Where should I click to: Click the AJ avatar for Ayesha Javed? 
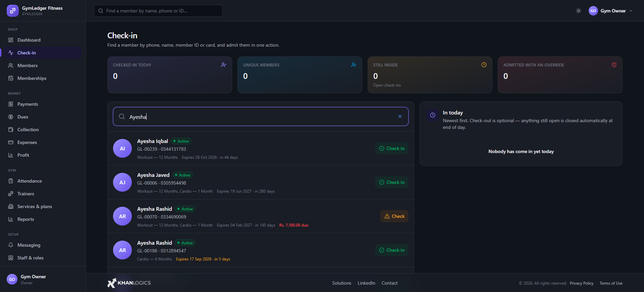click(x=122, y=182)
